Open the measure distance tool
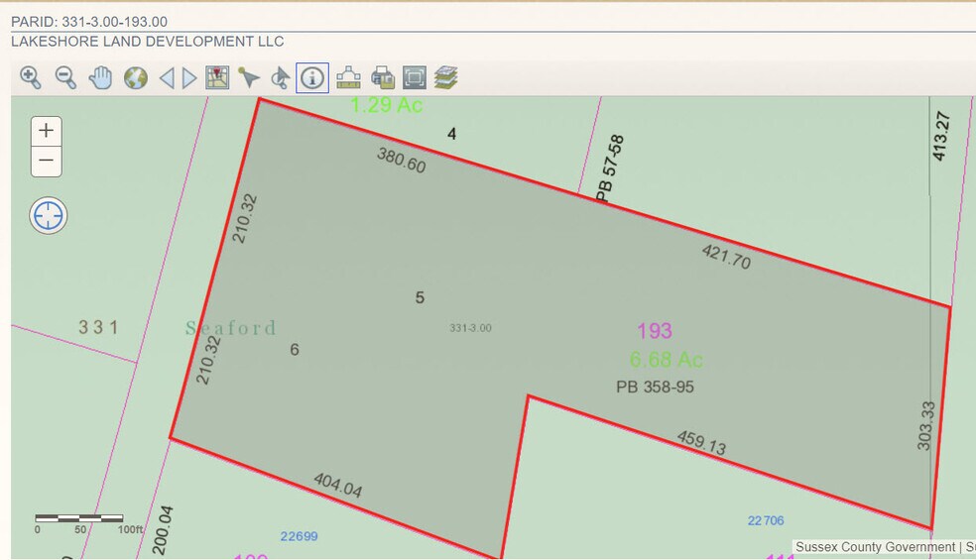Screen dimensions: 976x560 (348, 77)
